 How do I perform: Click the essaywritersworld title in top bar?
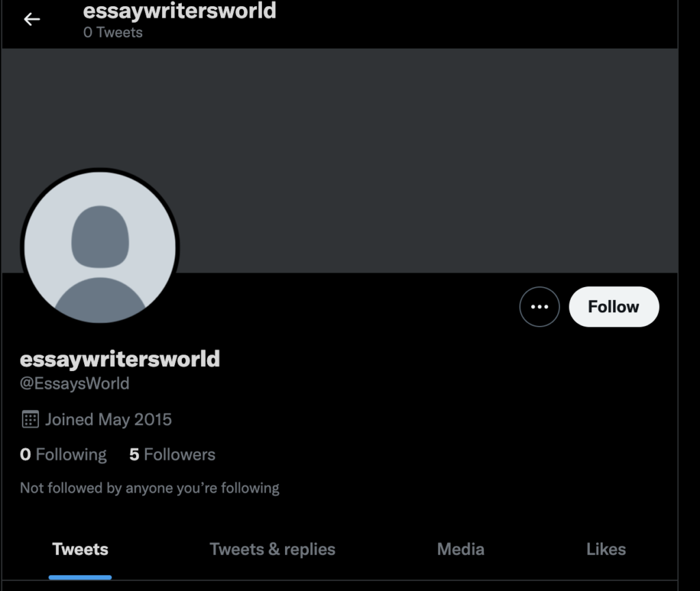[180, 11]
